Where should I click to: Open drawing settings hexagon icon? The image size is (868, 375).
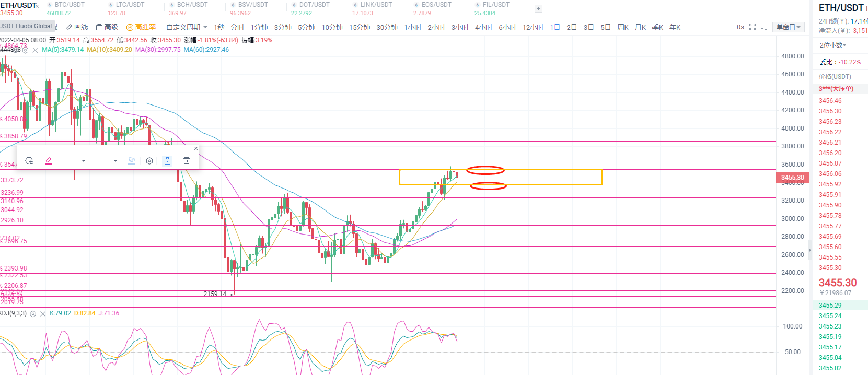(149, 161)
